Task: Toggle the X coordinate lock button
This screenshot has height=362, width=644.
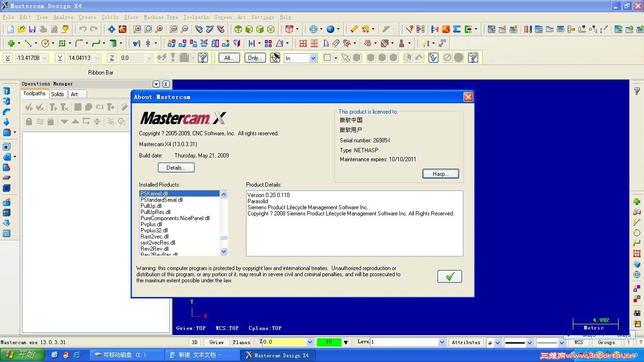Action: (8, 58)
